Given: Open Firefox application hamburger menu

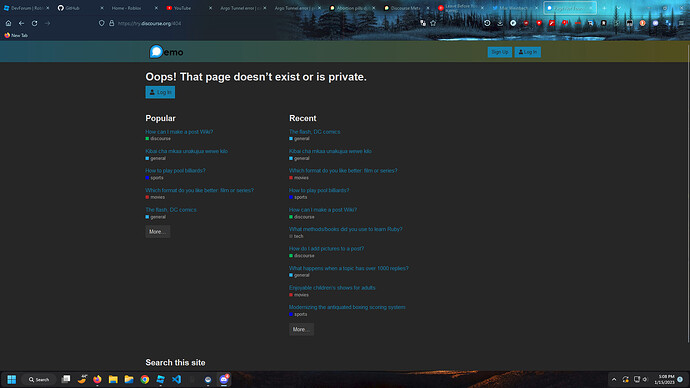Looking at the screenshot, I should pos(681,23).
